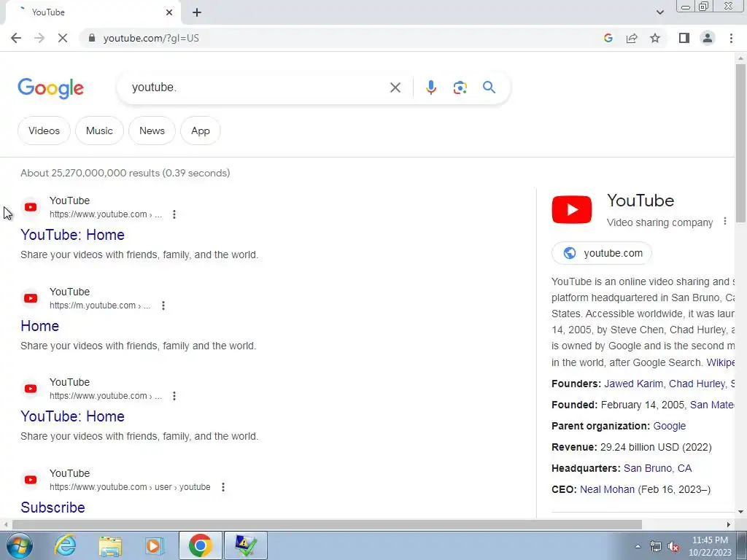Select the App filter chip
This screenshot has width=747, height=560.
pos(201,131)
